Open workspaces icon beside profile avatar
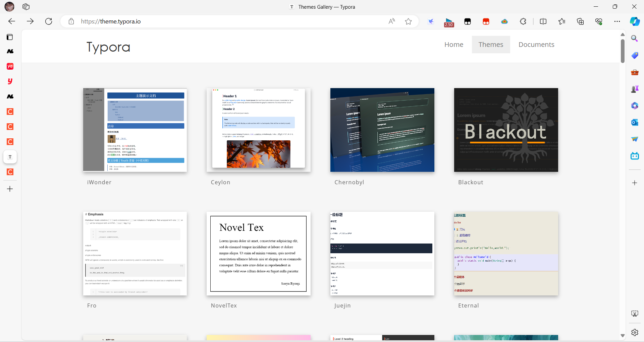This screenshot has width=644, height=342. (26, 7)
